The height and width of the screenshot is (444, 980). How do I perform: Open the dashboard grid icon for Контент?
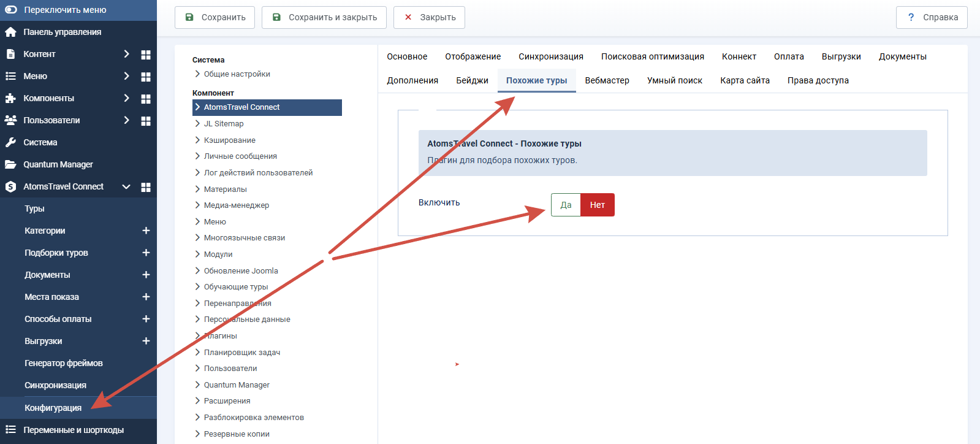coord(146,55)
